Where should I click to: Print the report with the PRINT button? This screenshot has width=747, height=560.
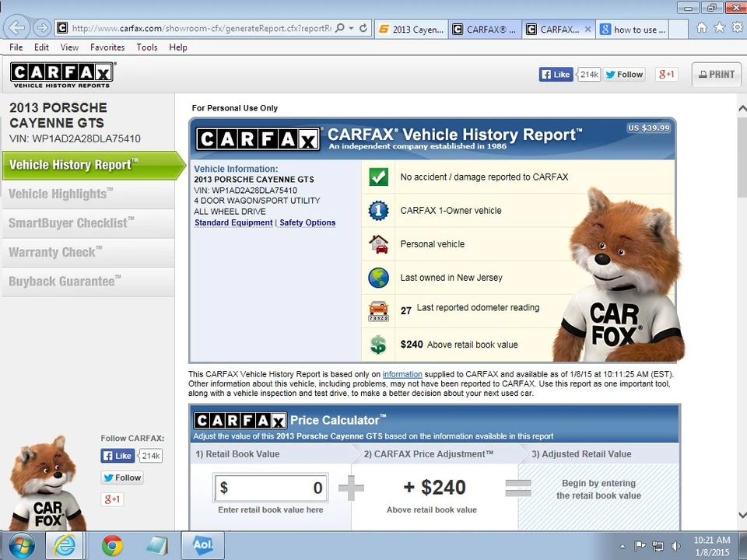click(x=717, y=75)
